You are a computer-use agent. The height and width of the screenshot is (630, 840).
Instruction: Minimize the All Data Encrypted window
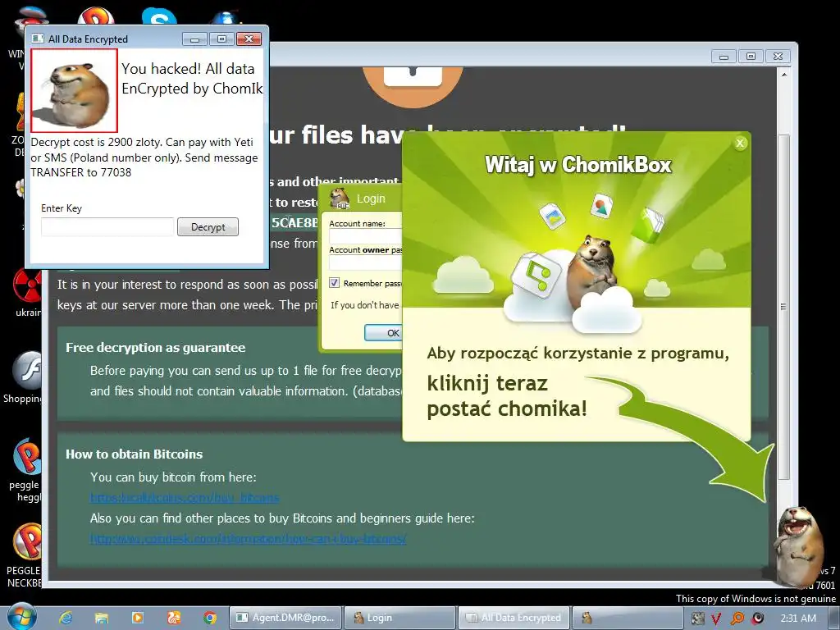(x=195, y=39)
